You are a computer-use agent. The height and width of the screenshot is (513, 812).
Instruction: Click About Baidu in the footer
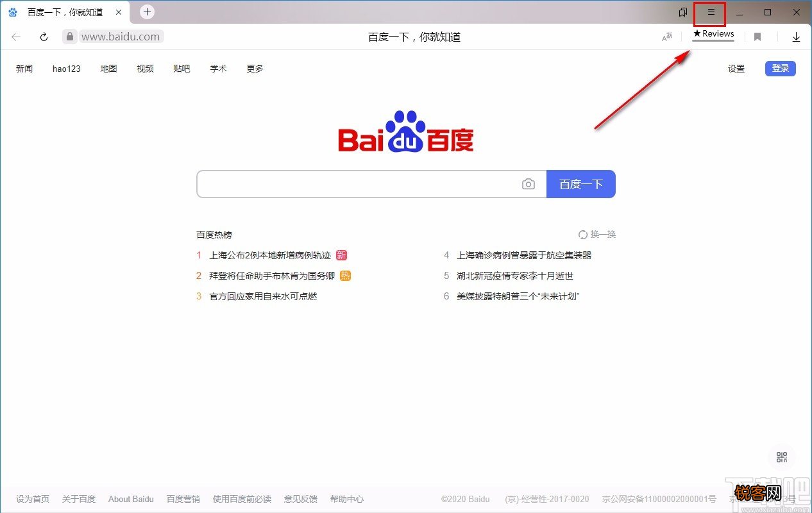pyautogui.click(x=131, y=499)
